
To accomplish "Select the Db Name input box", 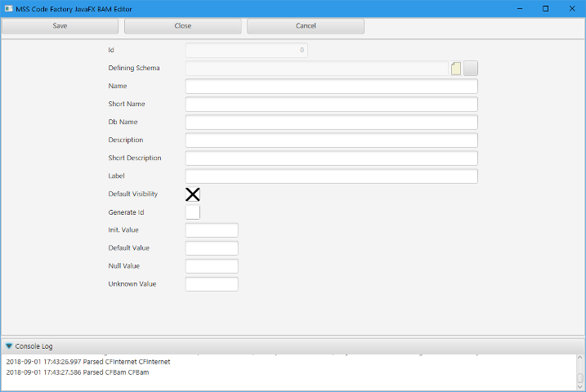I will [x=331, y=122].
